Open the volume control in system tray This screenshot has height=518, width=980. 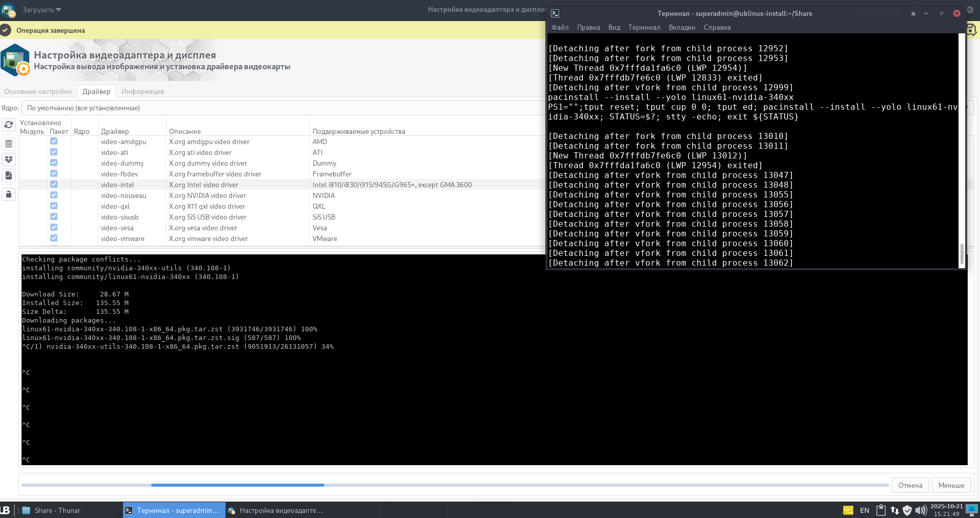(921, 510)
